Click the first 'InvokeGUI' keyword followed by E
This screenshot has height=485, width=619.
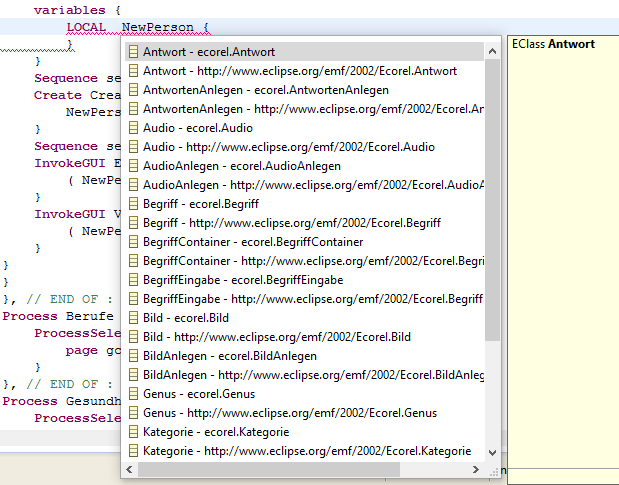pyautogui.click(x=69, y=163)
